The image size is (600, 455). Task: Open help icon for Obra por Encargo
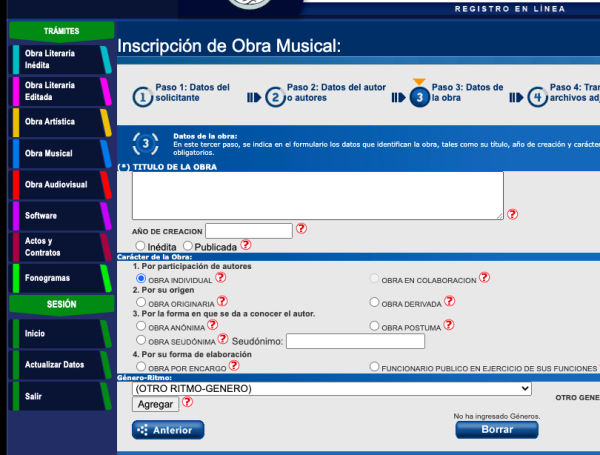pyautogui.click(x=234, y=365)
